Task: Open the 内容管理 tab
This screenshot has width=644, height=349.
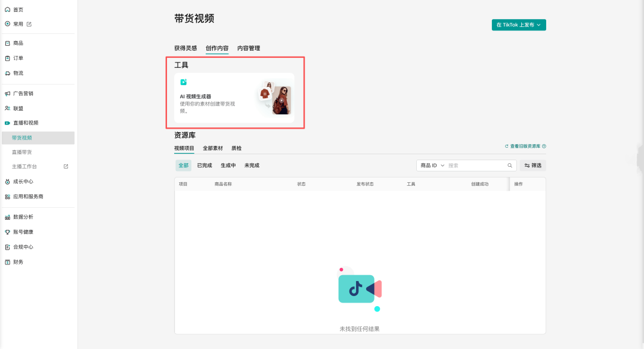Action: pos(249,48)
